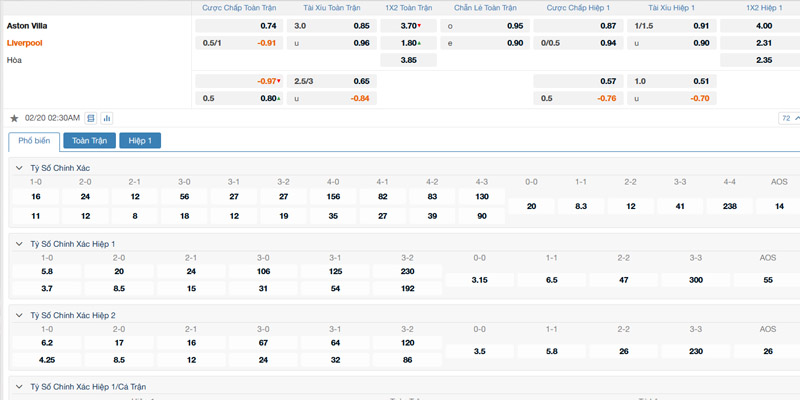Open the Tài Xỉu Toàn Trận column header
Viewport: 800px width, 400px height.
tap(332, 8)
